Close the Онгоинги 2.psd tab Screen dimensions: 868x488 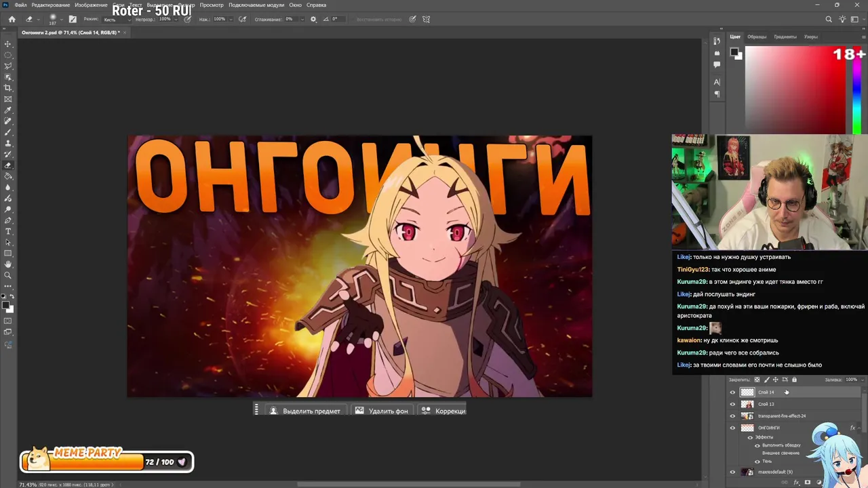[x=125, y=33]
